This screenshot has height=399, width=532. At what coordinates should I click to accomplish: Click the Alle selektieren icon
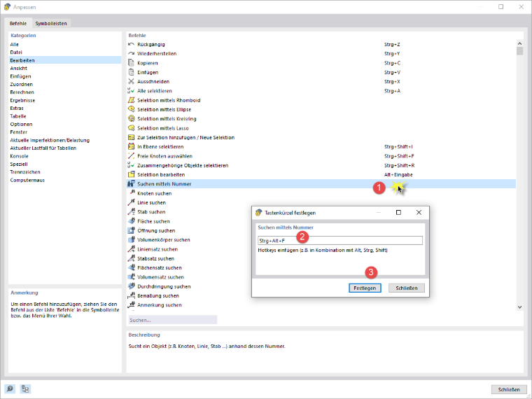(132, 91)
